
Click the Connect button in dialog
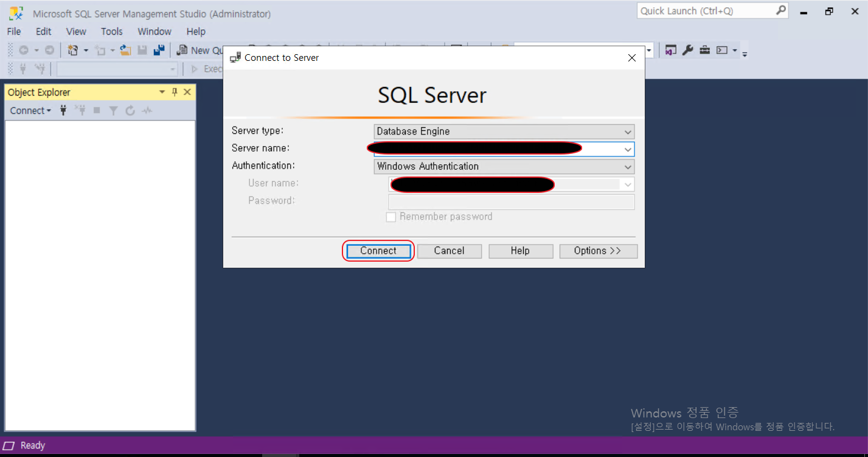[378, 251]
